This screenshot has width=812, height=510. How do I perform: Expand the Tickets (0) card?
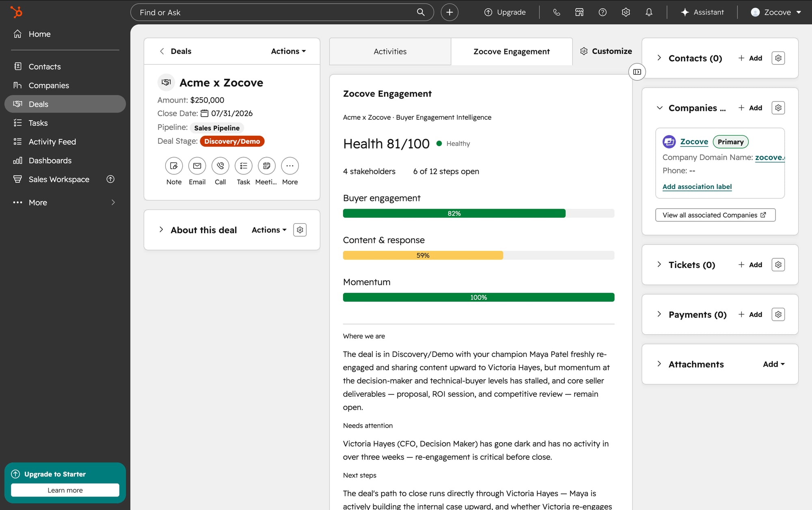[659, 265]
